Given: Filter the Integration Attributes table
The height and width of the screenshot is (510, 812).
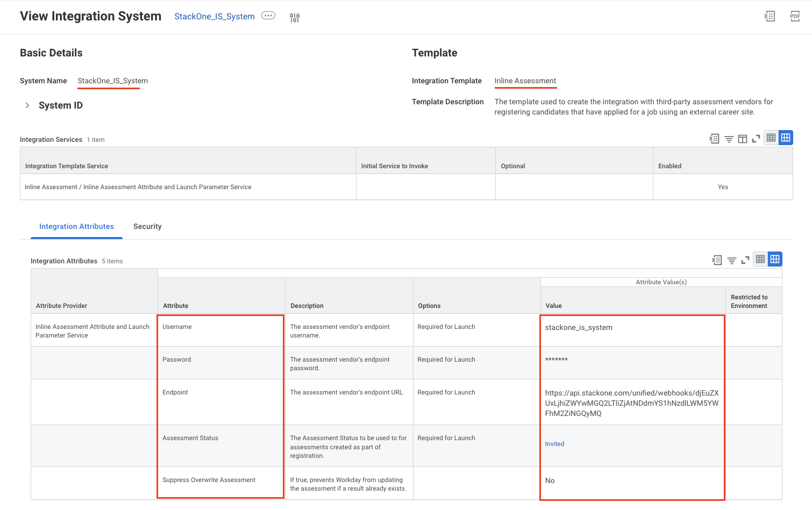Looking at the screenshot, I should [732, 261].
